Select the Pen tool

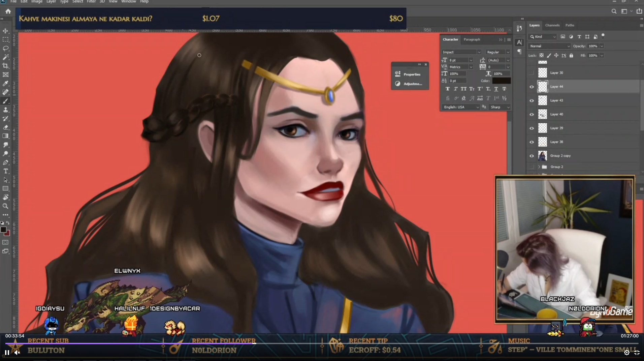[x=5, y=162]
